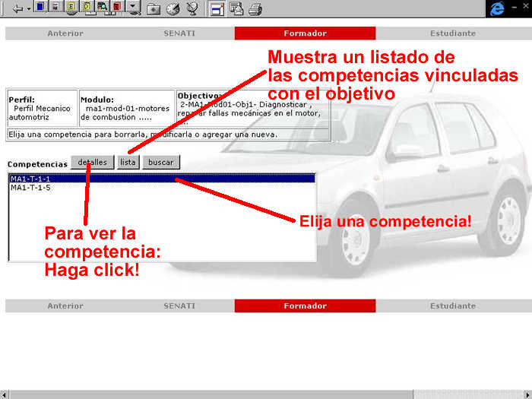The width and height of the screenshot is (532, 399).
Task: Open the toolbar dropdown after the red icon
Action: tap(134, 8)
